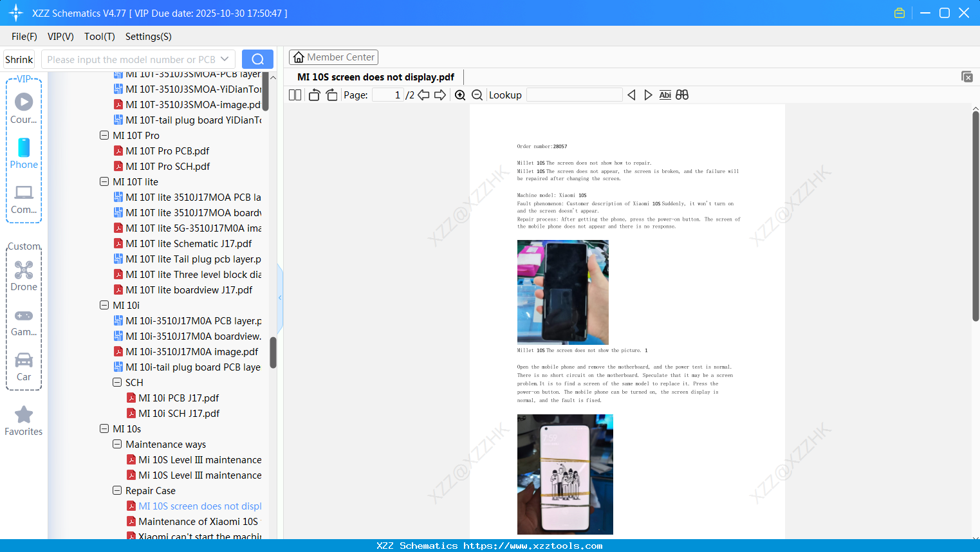Click the black-screen phone photo in the PDF
This screenshot has width=980, height=552.
pos(563,292)
